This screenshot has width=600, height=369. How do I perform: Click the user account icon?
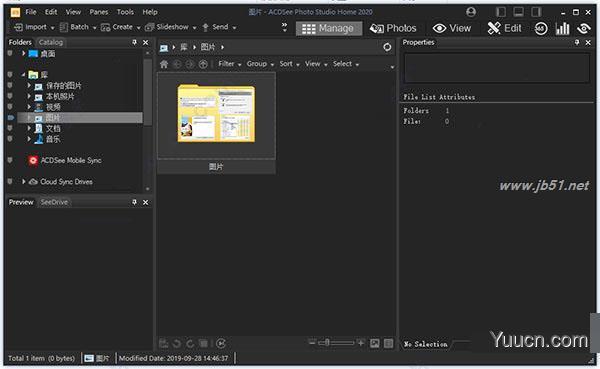point(471,12)
